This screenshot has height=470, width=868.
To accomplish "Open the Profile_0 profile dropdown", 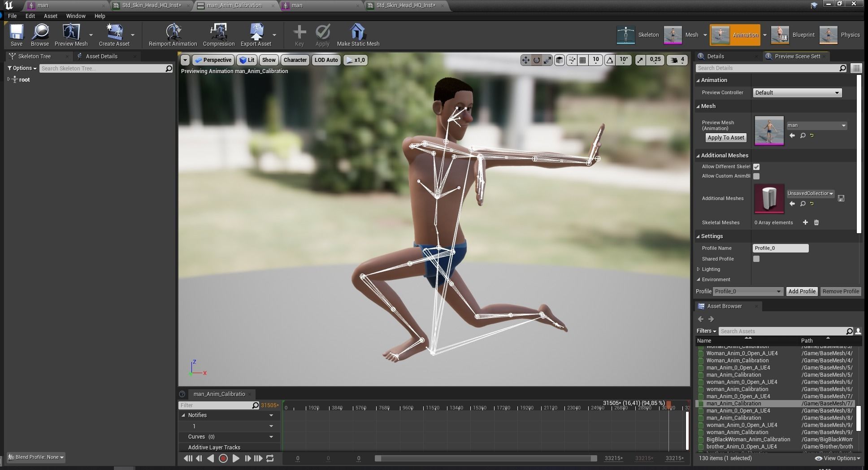I will (748, 292).
